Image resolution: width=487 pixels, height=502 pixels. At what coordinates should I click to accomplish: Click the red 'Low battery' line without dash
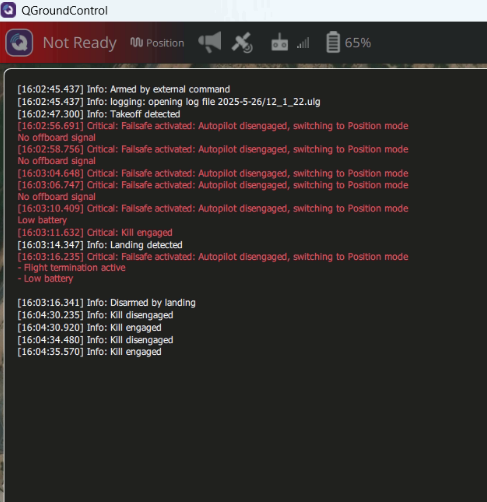(x=42, y=220)
